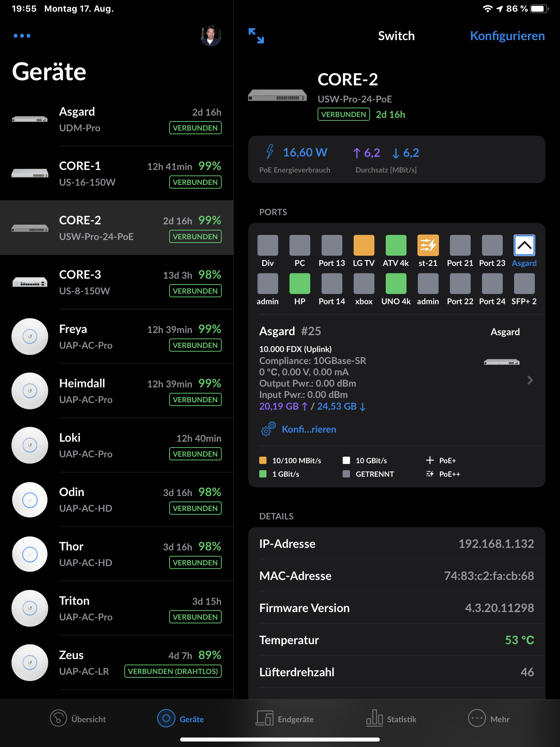The height and width of the screenshot is (747, 560).
Task: Open Zeus UAP-AC-LR device
Action: [117, 663]
